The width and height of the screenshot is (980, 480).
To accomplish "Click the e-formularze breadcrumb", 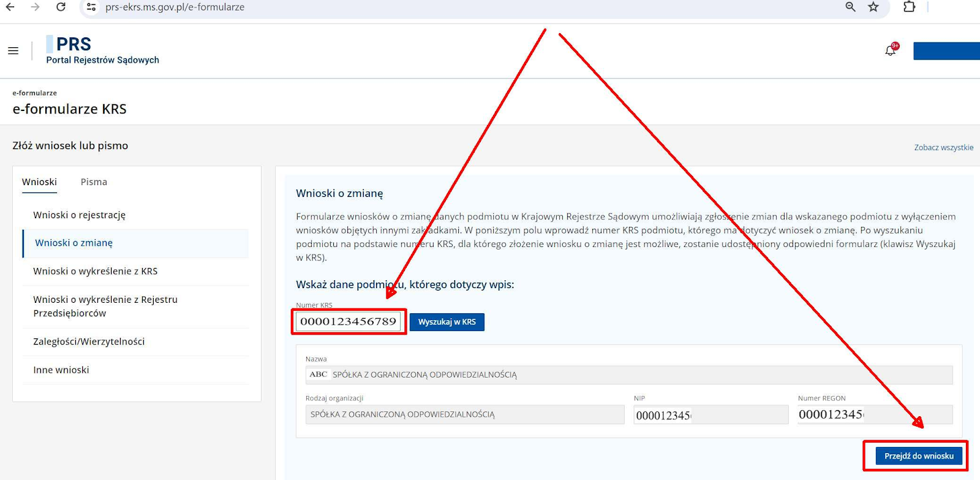I will coord(34,93).
